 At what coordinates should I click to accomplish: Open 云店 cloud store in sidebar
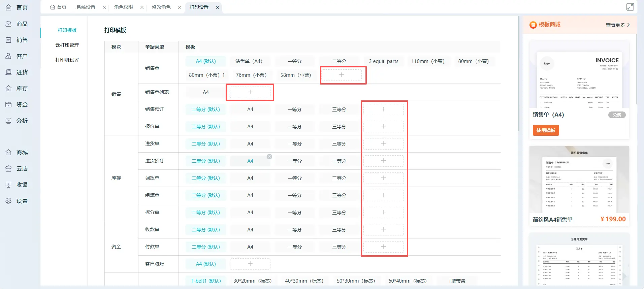(x=9, y=169)
